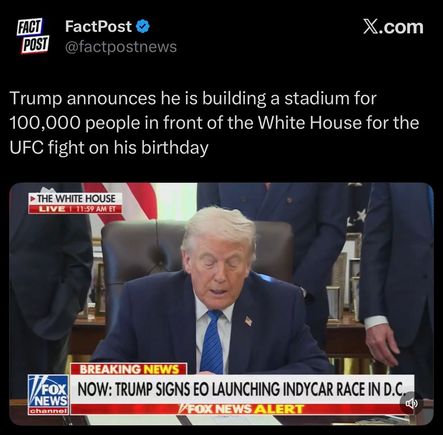Open the FactPost display name link
Screen dimensions: 443x435
[x=98, y=27]
